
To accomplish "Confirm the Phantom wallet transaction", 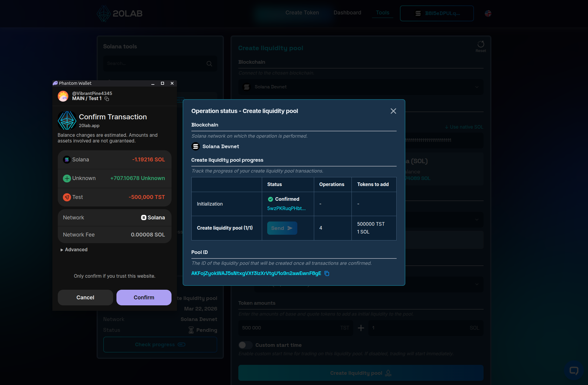I will coord(144,298).
